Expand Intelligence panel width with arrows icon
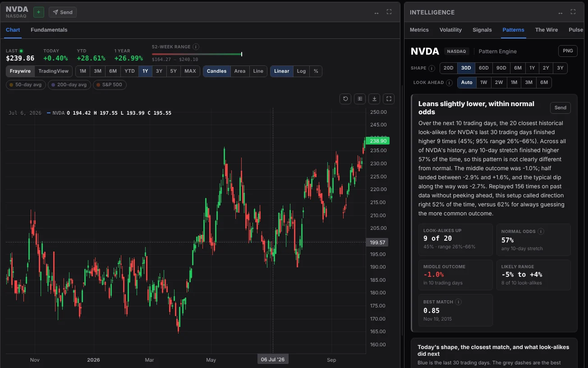This screenshot has width=588, height=368. (x=560, y=13)
